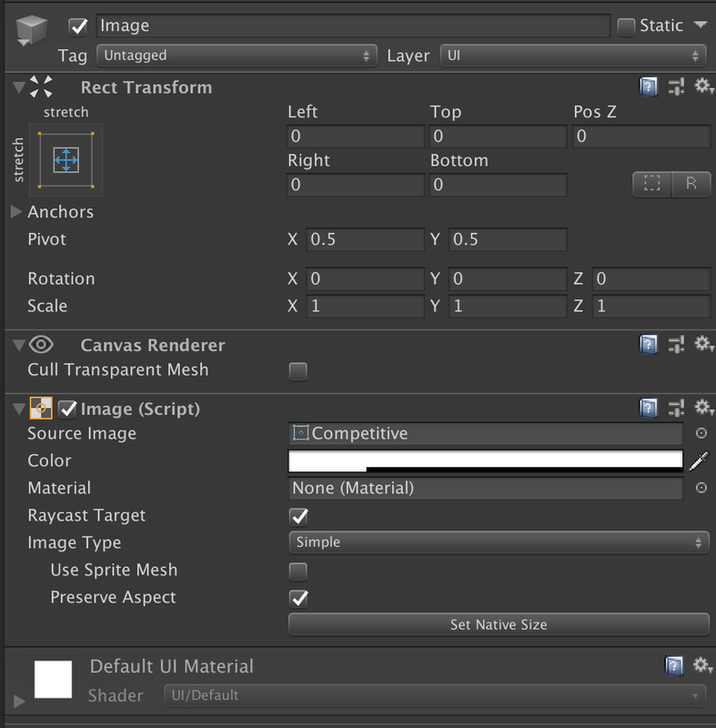Open Rect Transform help reference icon
716x728 pixels.
tap(649, 86)
